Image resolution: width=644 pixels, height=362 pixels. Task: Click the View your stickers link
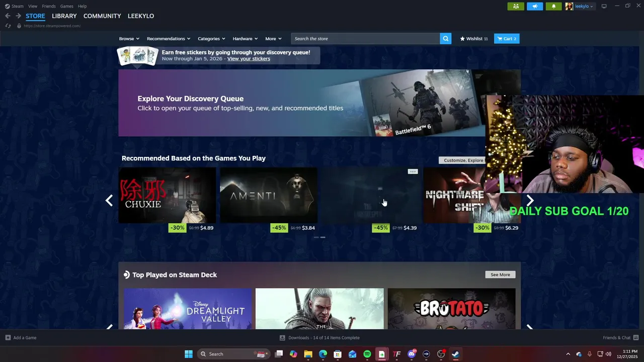[249, 59]
